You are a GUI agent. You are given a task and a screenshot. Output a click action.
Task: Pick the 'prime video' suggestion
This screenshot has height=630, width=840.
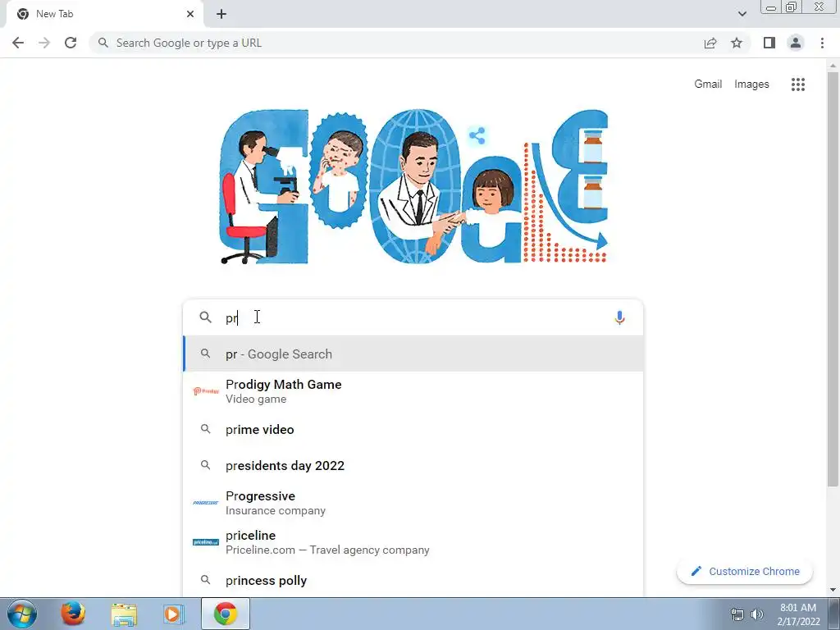pyautogui.click(x=413, y=430)
